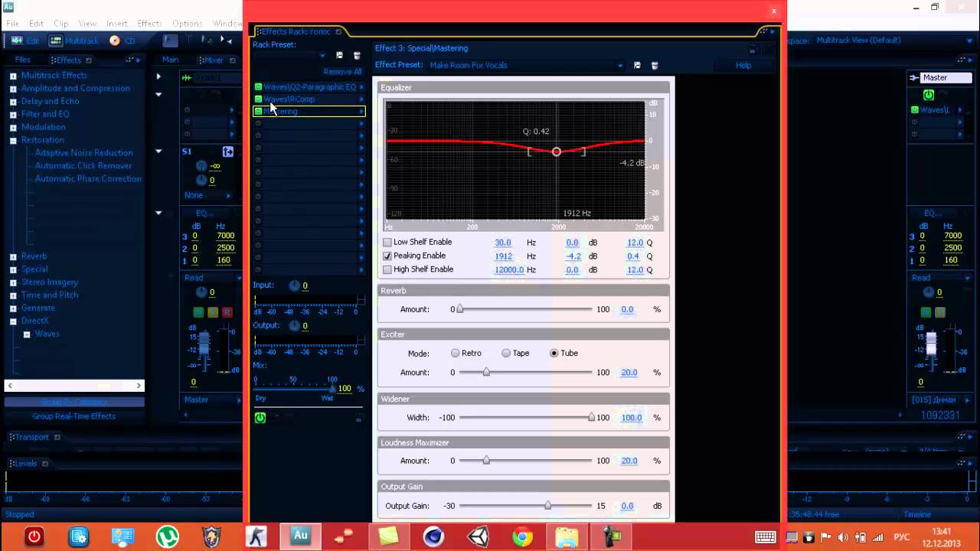Click the Cinema 4D taskbar icon
This screenshot has width=980, height=551.
click(433, 537)
